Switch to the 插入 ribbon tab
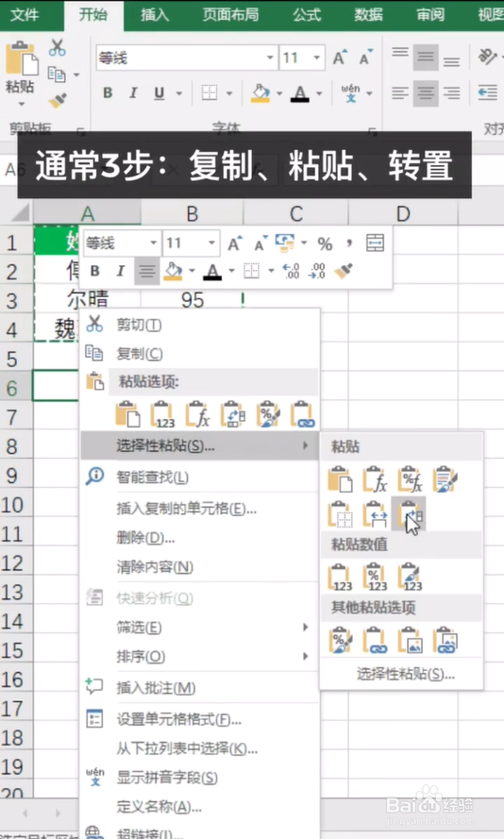Viewport: 504px width, 839px height. pos(155,14)
